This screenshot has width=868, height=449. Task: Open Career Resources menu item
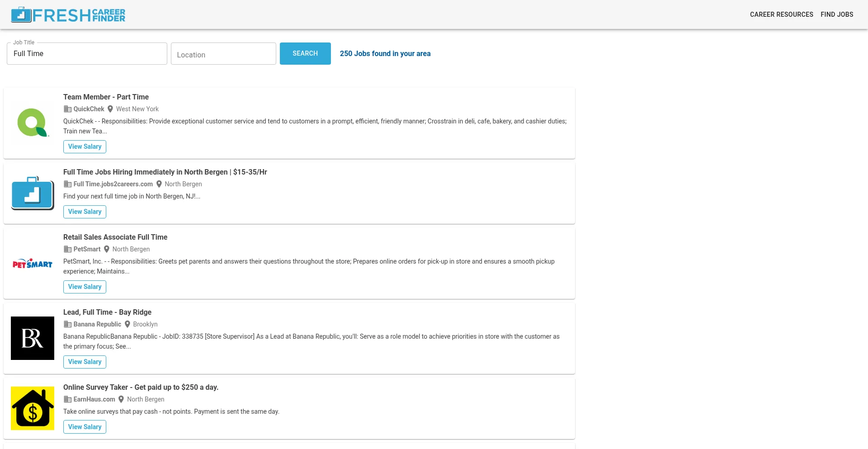point(781,14)
